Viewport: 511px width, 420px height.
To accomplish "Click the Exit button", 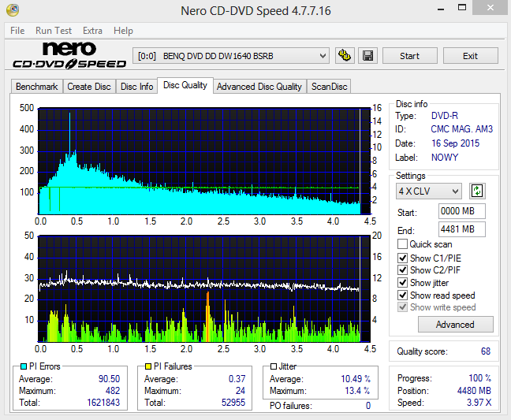I will 470,56.
